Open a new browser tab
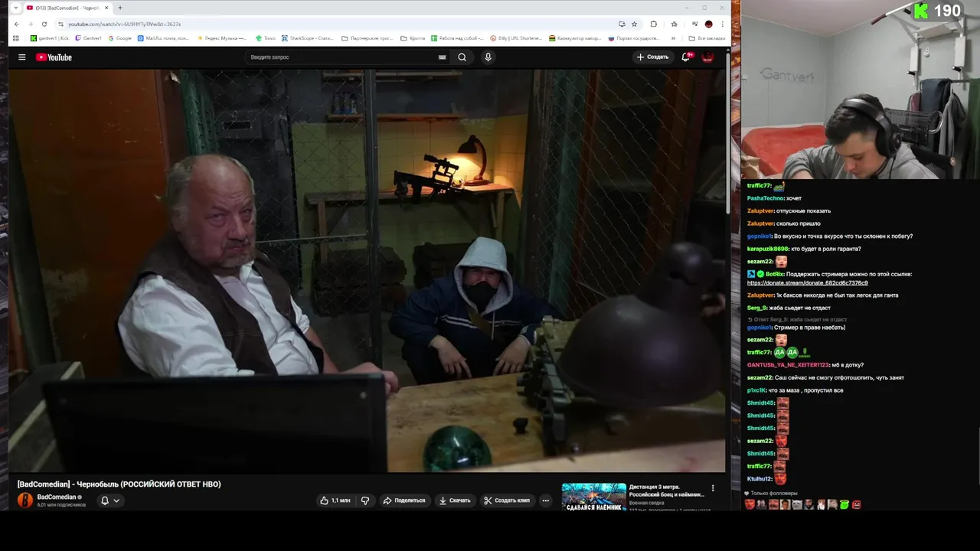Viewport: 980px width, 551px height. pos(120,8)
